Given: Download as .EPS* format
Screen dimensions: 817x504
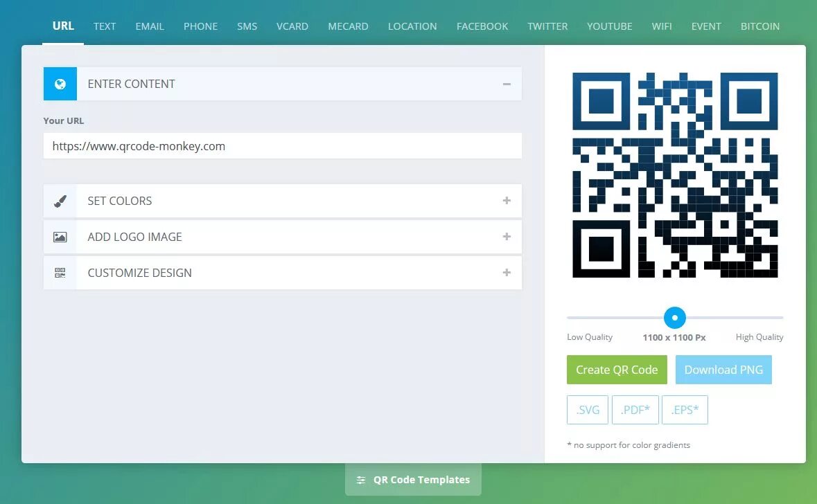Looking at the screenshot, I should pos(685,410).
